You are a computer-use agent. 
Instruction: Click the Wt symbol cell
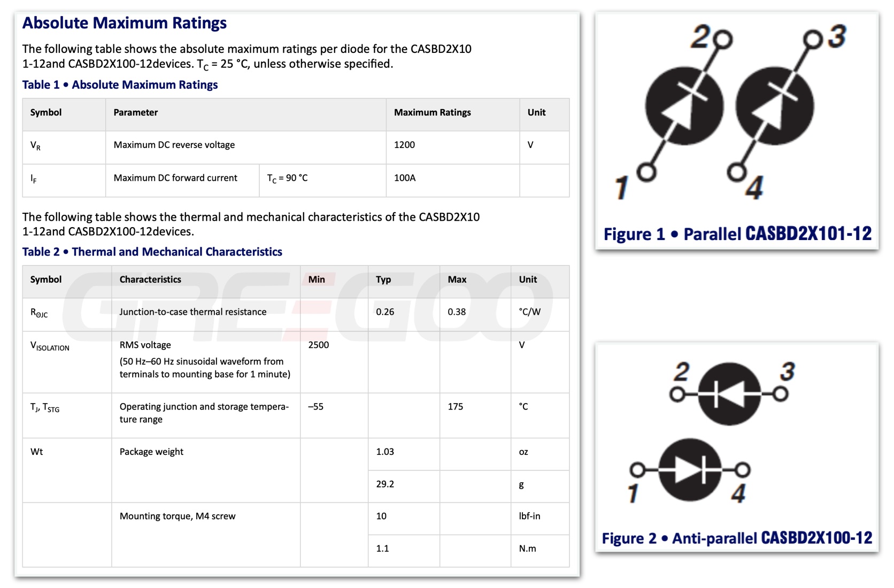tap(67, 470)
